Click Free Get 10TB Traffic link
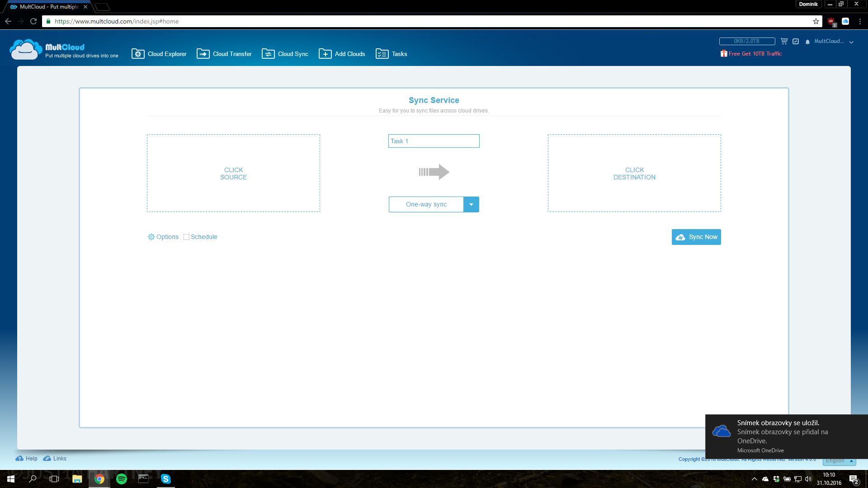Screen dimensions: 868x488 pyautogui.click(x=755, y=53)
